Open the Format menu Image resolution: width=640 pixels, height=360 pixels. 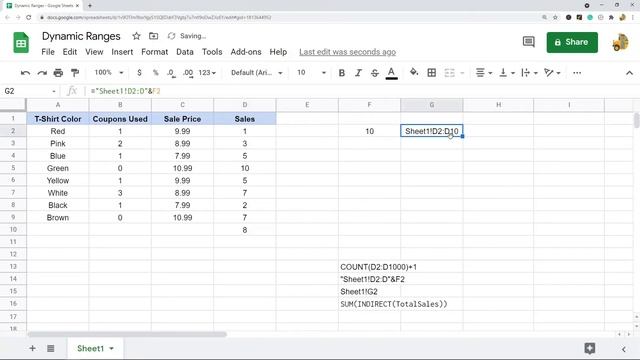(154, 52)
